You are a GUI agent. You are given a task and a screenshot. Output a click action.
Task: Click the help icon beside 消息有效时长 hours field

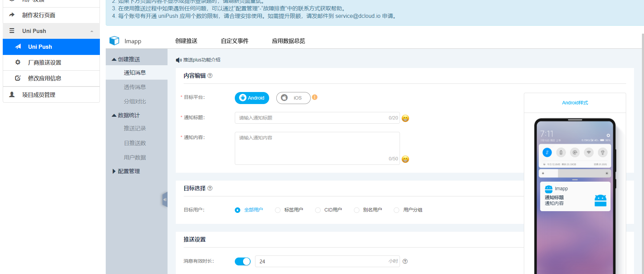click(405, 261)
